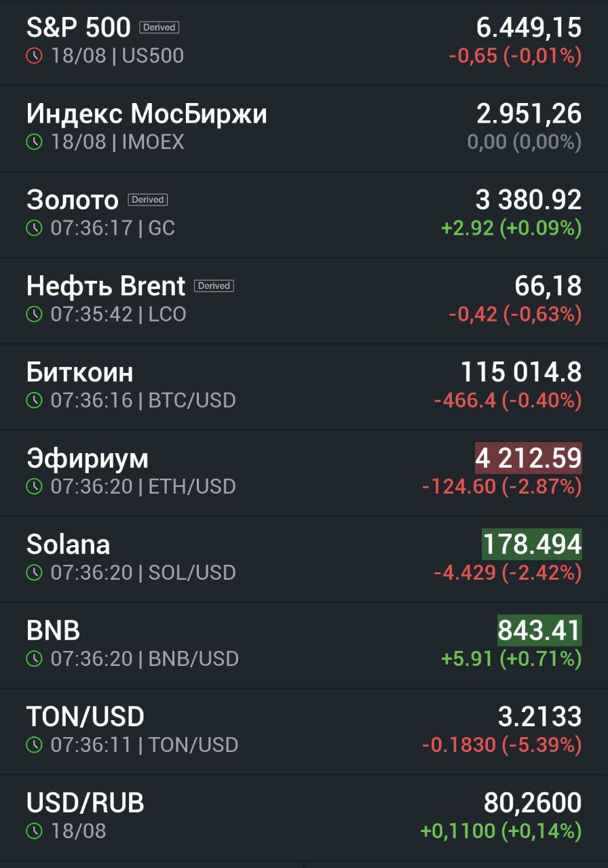The width and height of the screenshot is (608, 868).
Task: Click the clock icon beside BTC/USD time
Action: [34, 400]
